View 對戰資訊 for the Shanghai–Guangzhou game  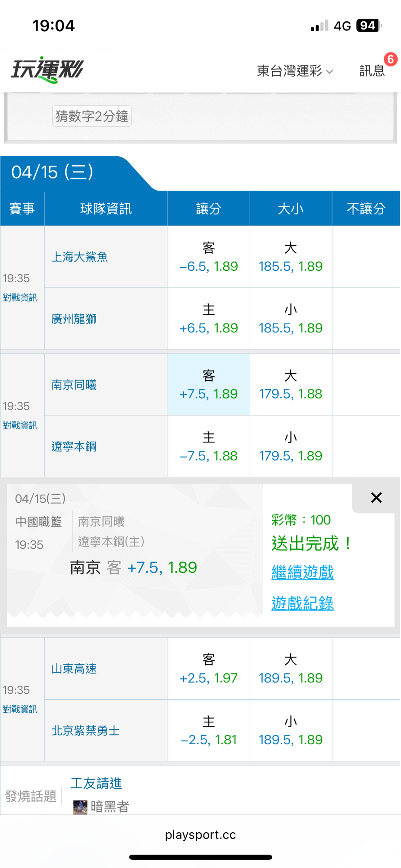click(x=20, y=298)
